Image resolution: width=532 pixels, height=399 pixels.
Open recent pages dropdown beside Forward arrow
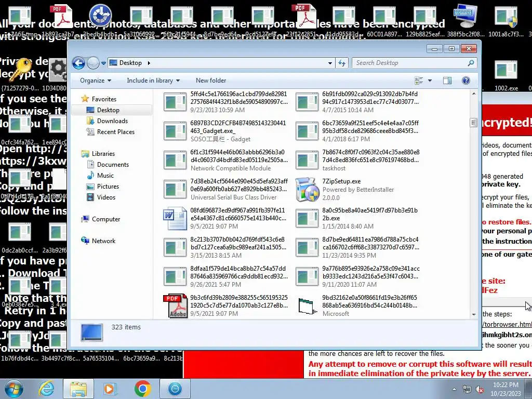[x=104, y=63]
